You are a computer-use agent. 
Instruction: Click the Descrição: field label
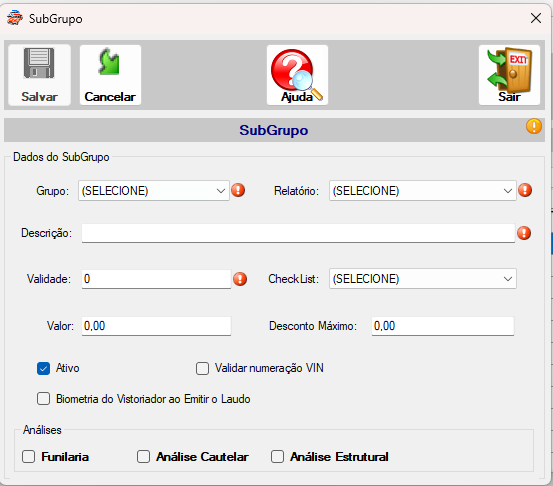(47, 233)
